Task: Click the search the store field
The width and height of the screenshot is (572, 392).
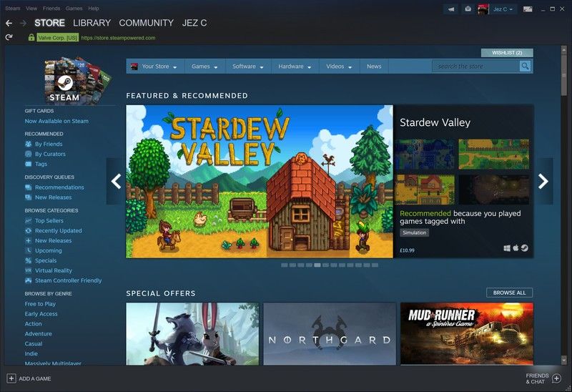Action: pos(475,66)
